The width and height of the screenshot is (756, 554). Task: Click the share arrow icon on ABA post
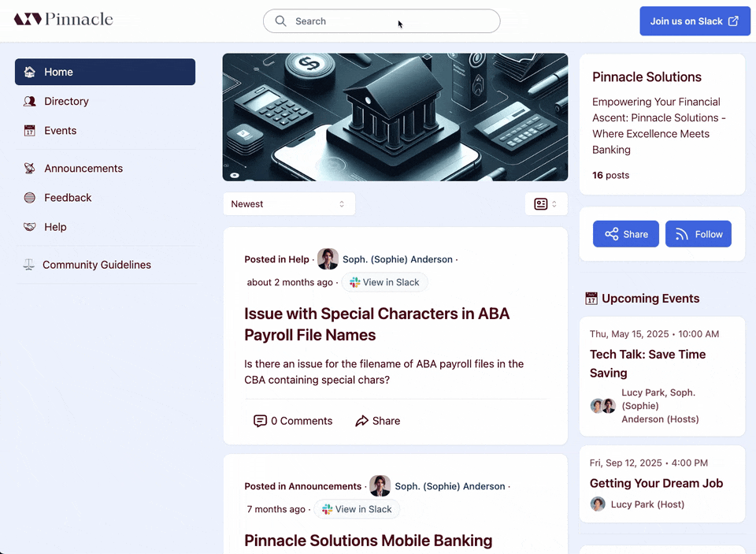361,421
